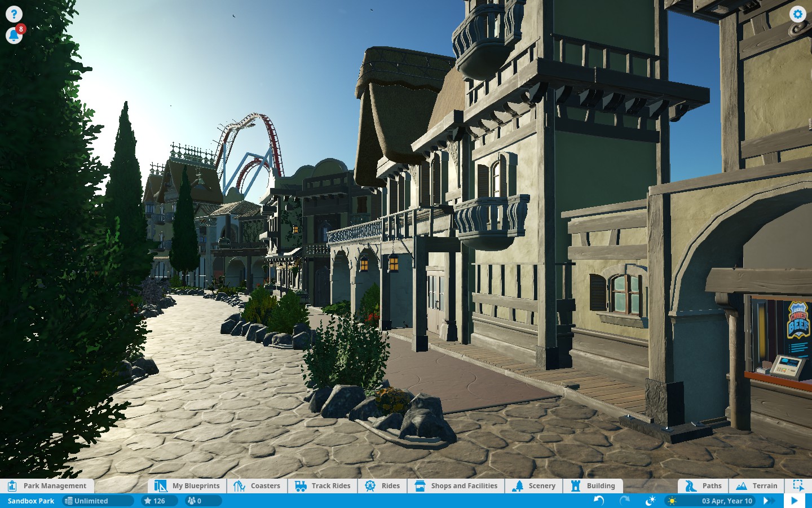This screenshot has height=508, width=812.
Task: Expand the Rides menu
Action: [382, 486]
